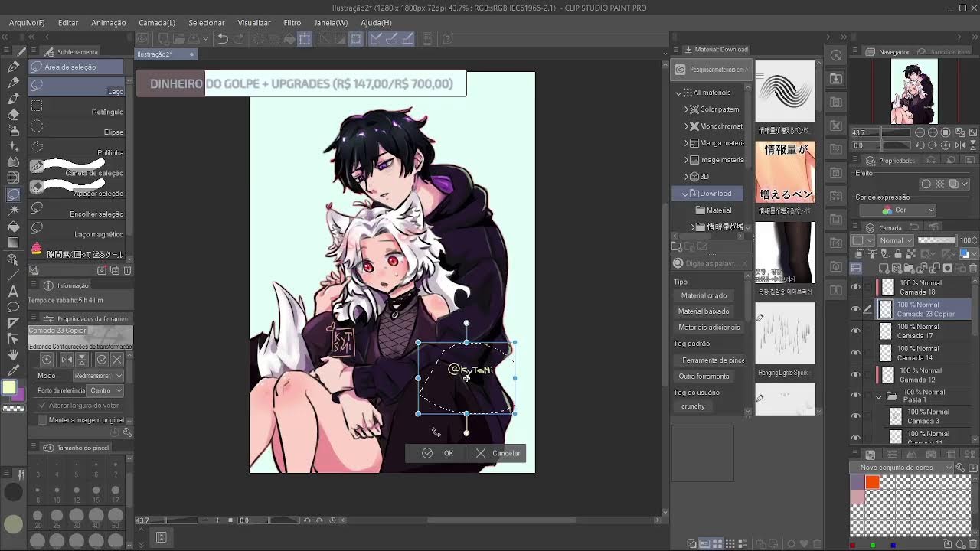Open the Animação menu
The width and height of the screenshot is (980, 551).
tap(109, 23)
